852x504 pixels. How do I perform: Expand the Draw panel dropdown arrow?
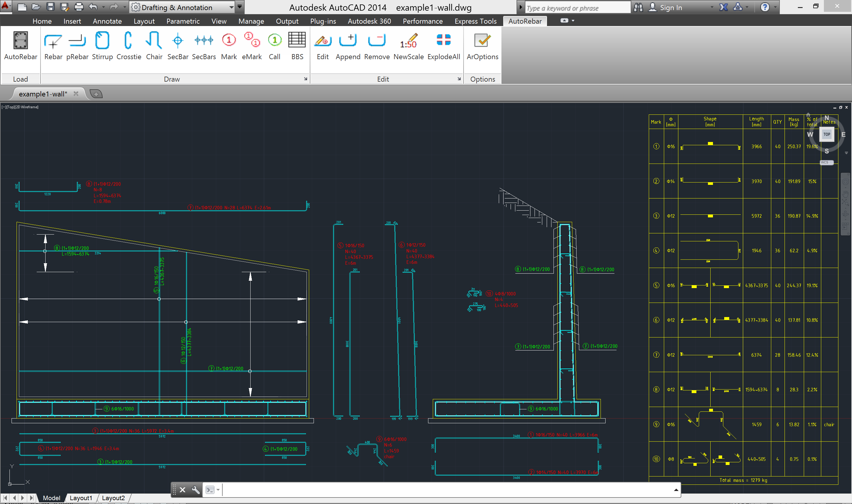coord(305,79)
